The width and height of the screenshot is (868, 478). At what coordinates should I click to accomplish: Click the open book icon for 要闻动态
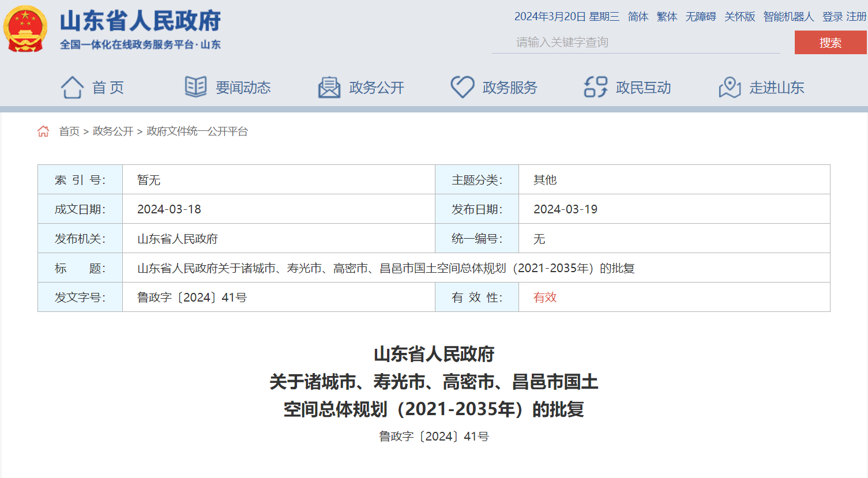(x=196, y=87)
